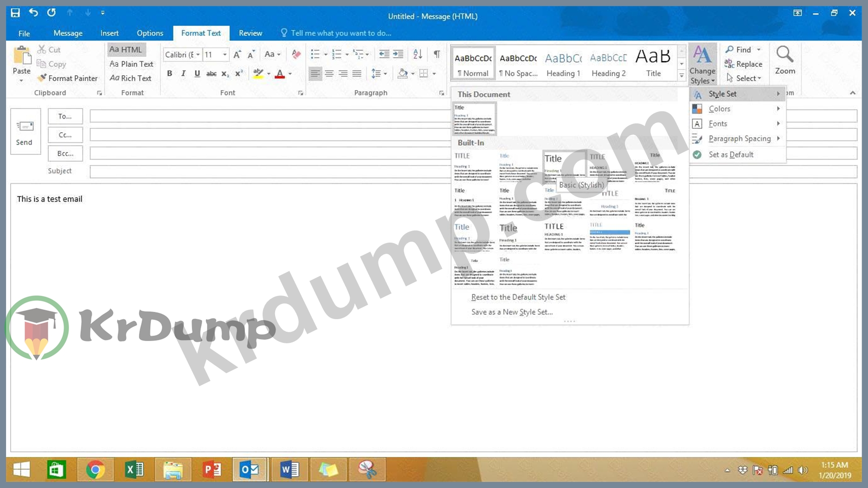This screenshot has height=488, width=868.
Task: Open Word from the taskbar
Action: click(x=289, y=470)
